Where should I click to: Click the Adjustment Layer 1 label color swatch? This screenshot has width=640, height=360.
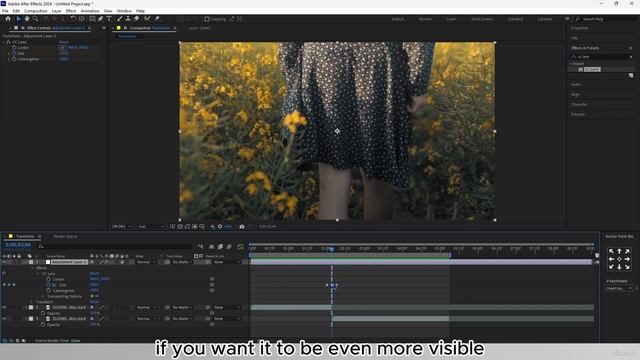pos(31,262)
